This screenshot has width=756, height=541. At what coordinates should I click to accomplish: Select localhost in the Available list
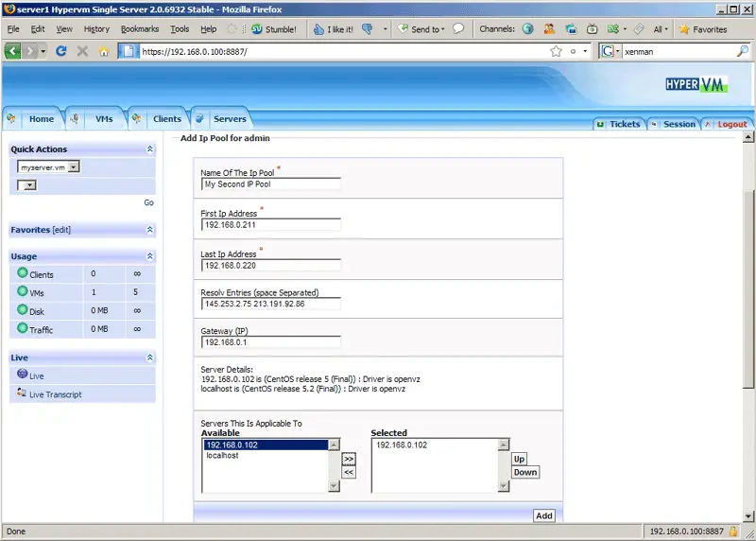pos(222,456)
